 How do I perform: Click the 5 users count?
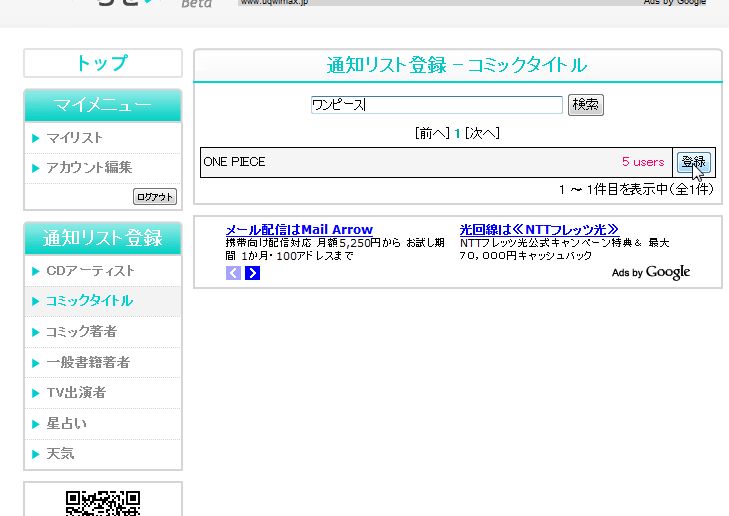[x=643, y=162]
